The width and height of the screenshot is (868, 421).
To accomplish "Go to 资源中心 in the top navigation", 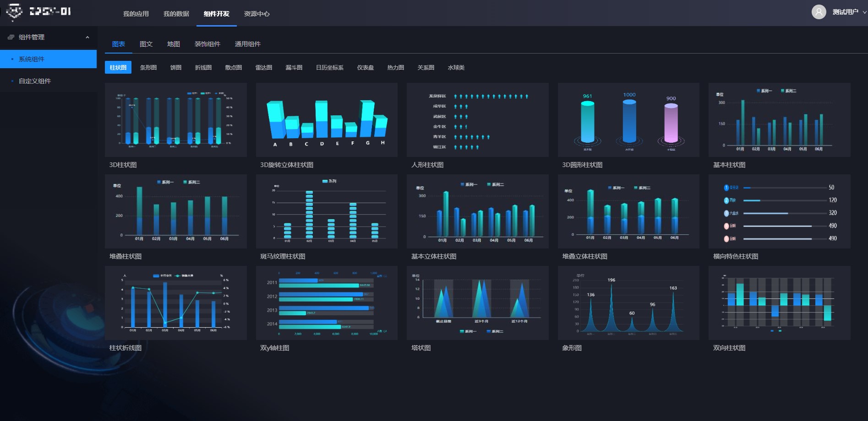I will click(x=257, y=14).
